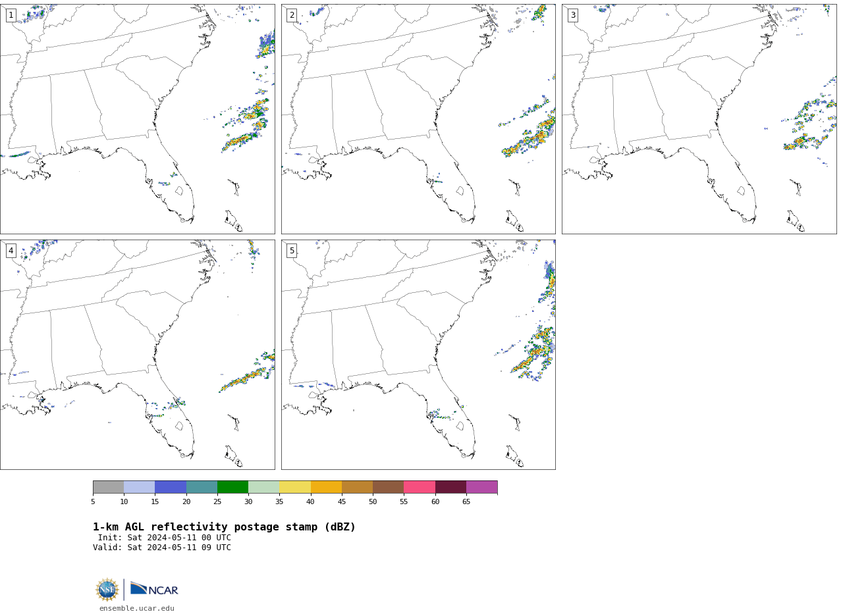
Task: Click the dark green 25-30 dBZ swatch
Action: pos(232,487)
